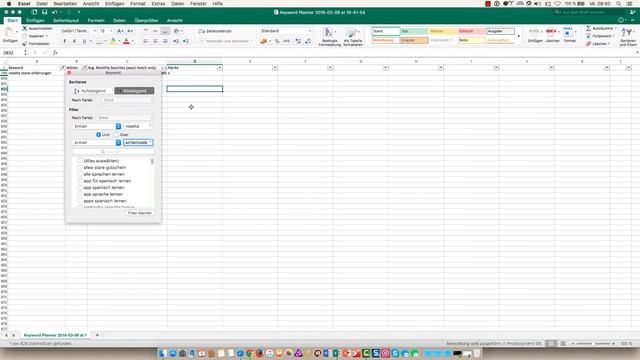
Task: Switch to the Einfügen ribbon tab
Action: point(36,20)
